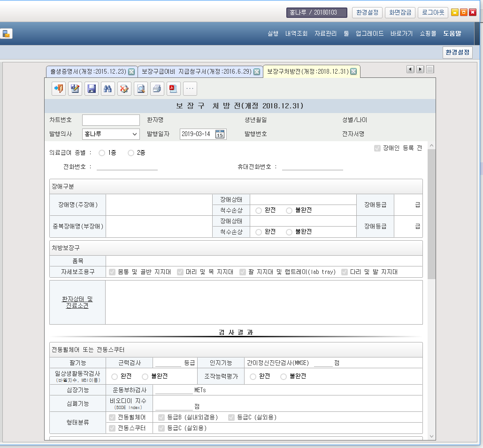Click the 차트번호 input field
This screenshot has height=448, width=483.
[x=111, y=120]
